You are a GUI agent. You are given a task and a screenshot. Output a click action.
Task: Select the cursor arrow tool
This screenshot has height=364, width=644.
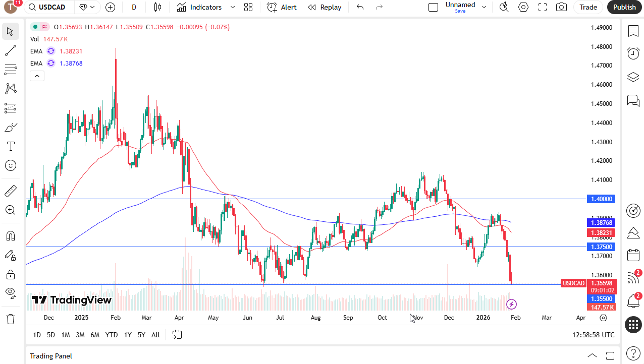tap(10, 31)
